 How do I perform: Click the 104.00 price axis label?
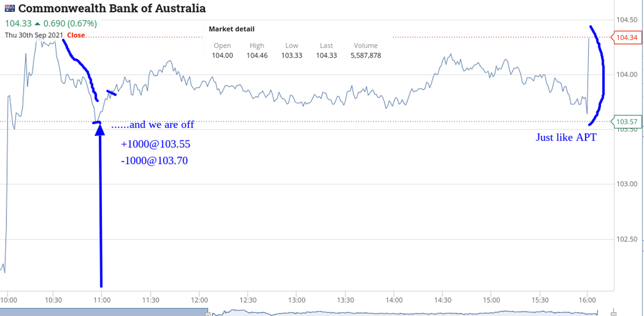pos(627,74)
